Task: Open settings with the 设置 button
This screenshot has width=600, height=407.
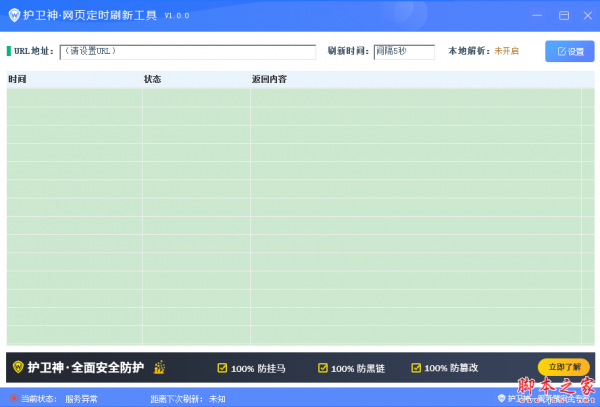Action: coord(570,51)
